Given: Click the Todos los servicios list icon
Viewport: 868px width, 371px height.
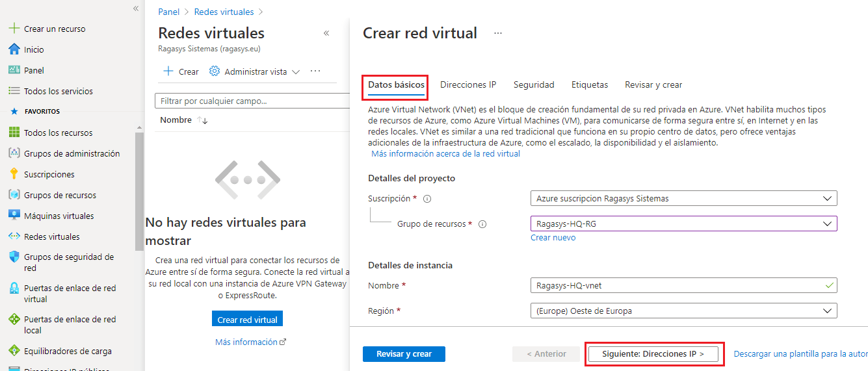Looking at the screenshot, I should click(x=14, y=91).
